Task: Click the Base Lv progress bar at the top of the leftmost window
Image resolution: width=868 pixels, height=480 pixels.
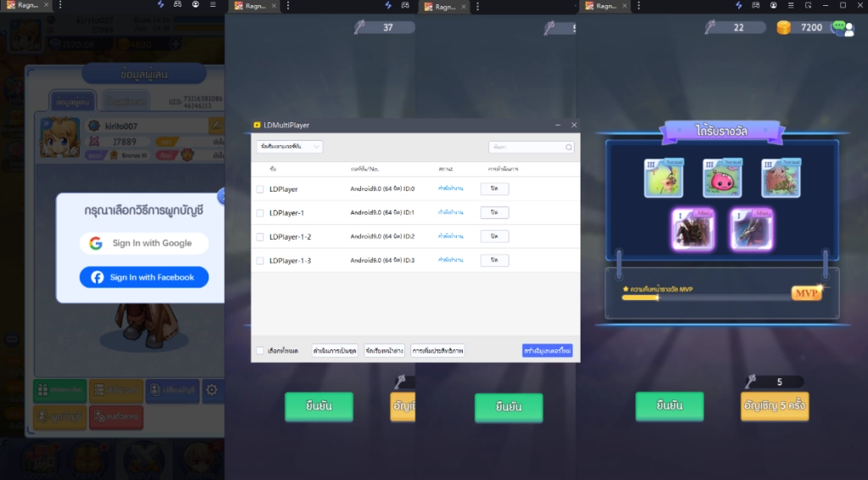Action: (x=200, y=20)
